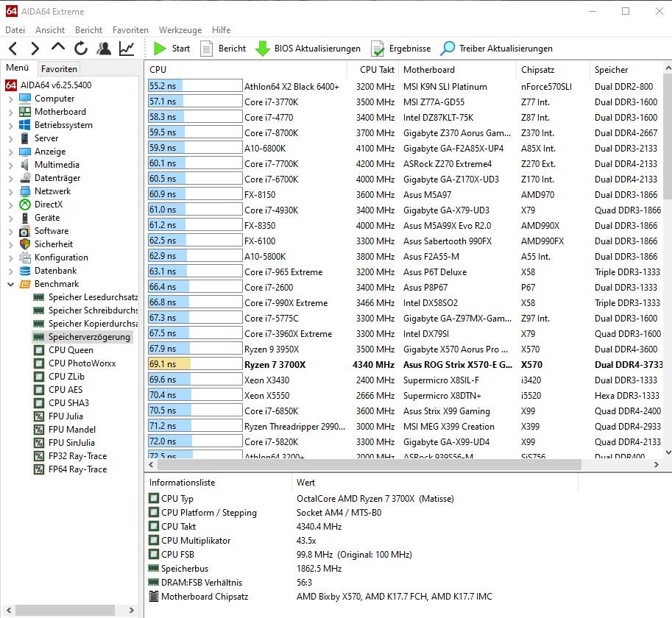Expand the Multimedia tree node
The width and height of the screenshot is (672, 618).
pos(11,166)
